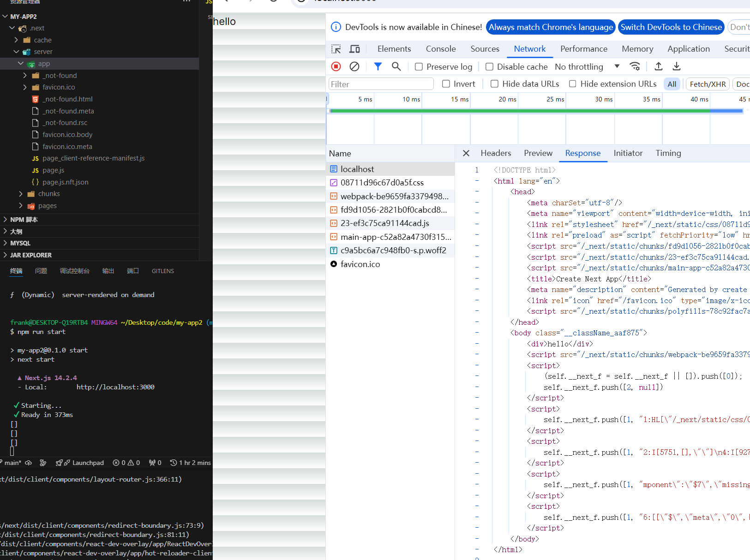Click export HAR download icon
The height and width of the screenshot is (560, 750).
[677, 66]
